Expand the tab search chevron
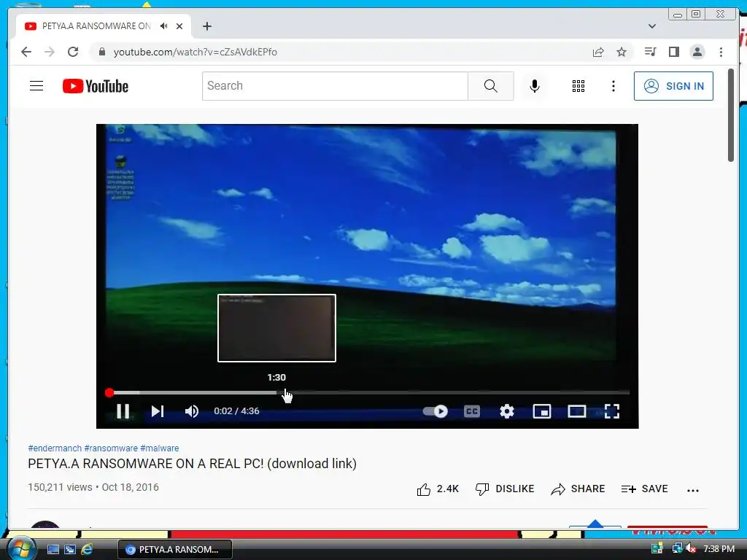Viewport: 747px width, 560px height. tap(652, 26)
